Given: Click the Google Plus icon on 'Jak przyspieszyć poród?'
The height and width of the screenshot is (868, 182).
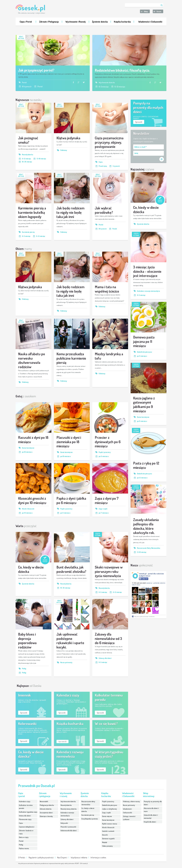Looking at the screenshot, I should [78, 82].
